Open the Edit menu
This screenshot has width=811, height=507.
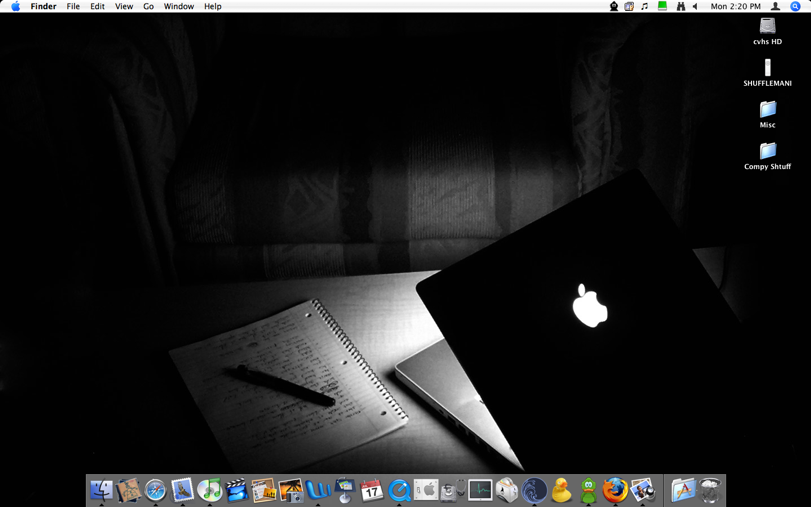97,6
